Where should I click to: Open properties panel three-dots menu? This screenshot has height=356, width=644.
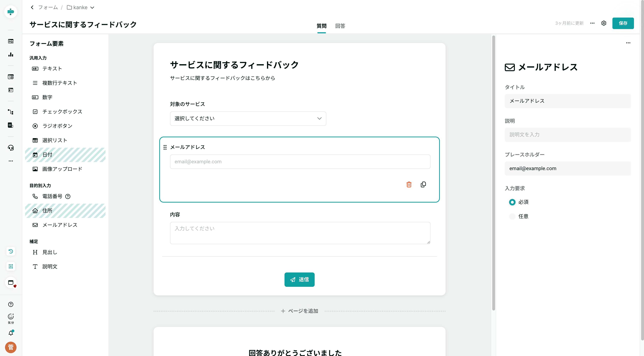tap(628, 43)
